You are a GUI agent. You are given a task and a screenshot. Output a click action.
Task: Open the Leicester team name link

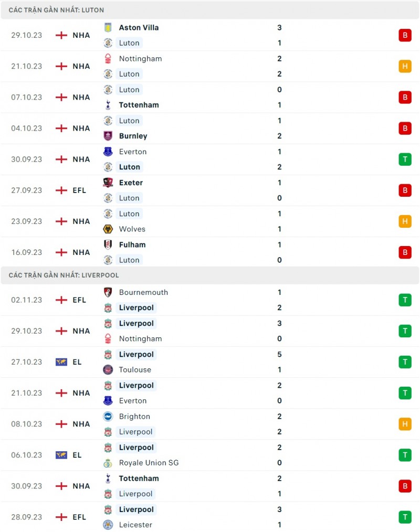135,525
